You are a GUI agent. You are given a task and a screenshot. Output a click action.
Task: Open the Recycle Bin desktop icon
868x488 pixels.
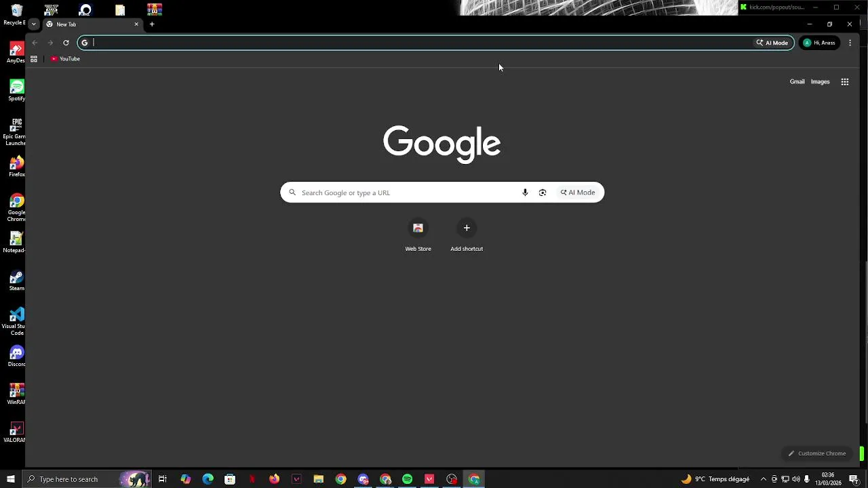tap(16, 14)
